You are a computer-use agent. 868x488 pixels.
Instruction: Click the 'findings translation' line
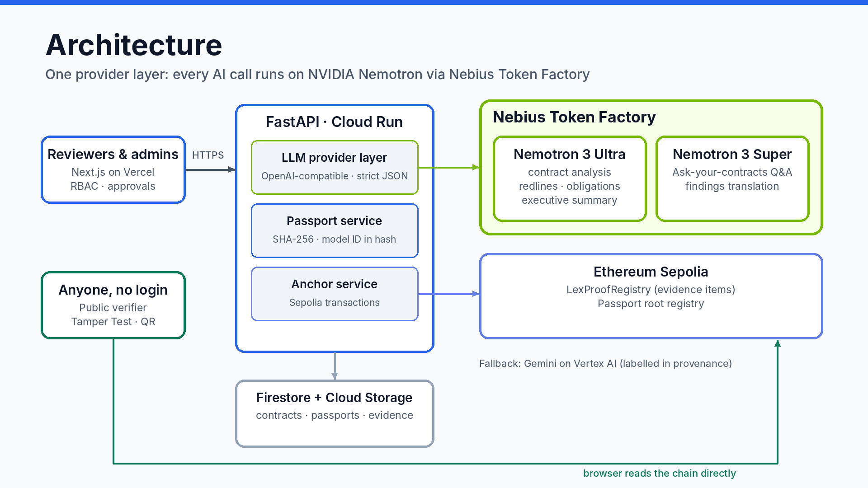[x=732, y=186]
